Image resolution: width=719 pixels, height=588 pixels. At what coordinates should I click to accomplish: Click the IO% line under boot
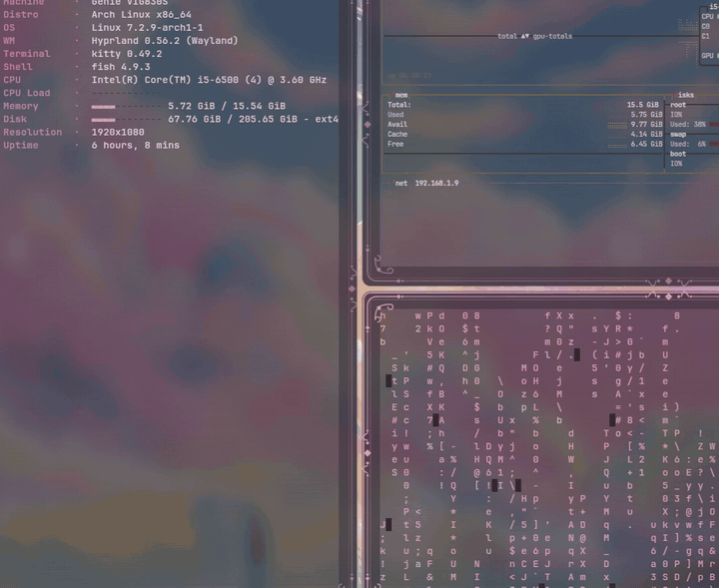676,164
